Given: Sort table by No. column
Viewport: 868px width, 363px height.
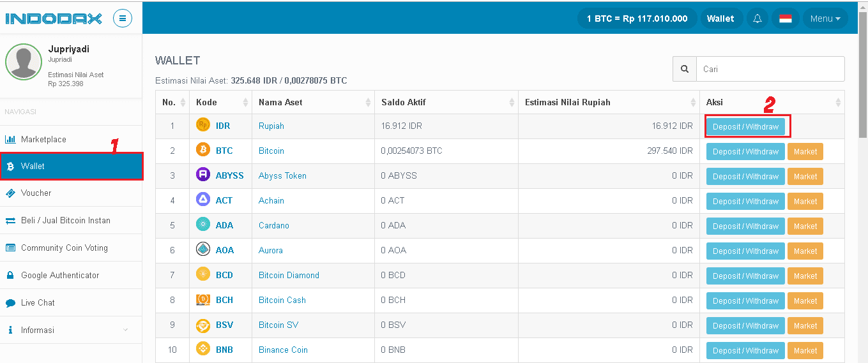Looking at the screenshot, I should (x=172, y=102).
